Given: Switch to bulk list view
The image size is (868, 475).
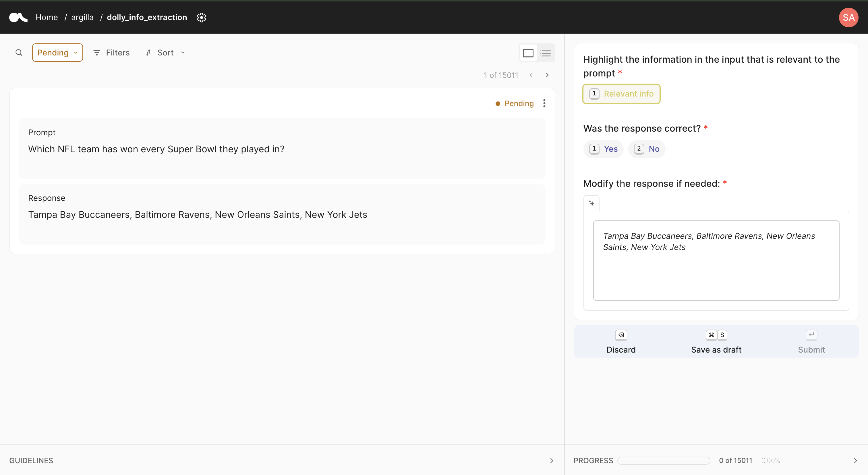Looking at the screenshot, I should pos(545,53).
